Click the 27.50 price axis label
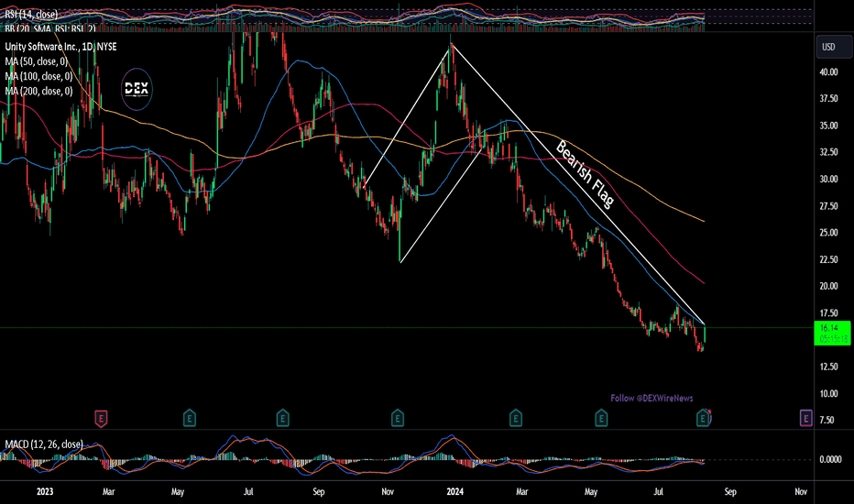Viewport: 854px width, 504px height. tap(828, 206)
